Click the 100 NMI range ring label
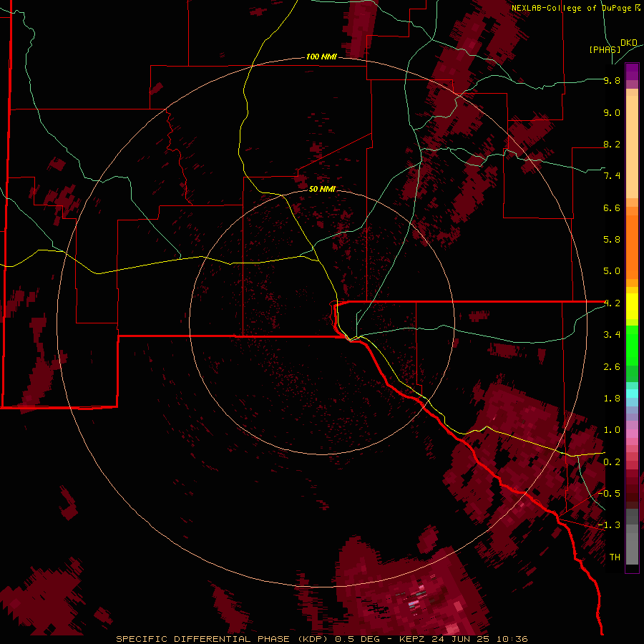Screen dimensions: 644x644 tap(321, 57)
